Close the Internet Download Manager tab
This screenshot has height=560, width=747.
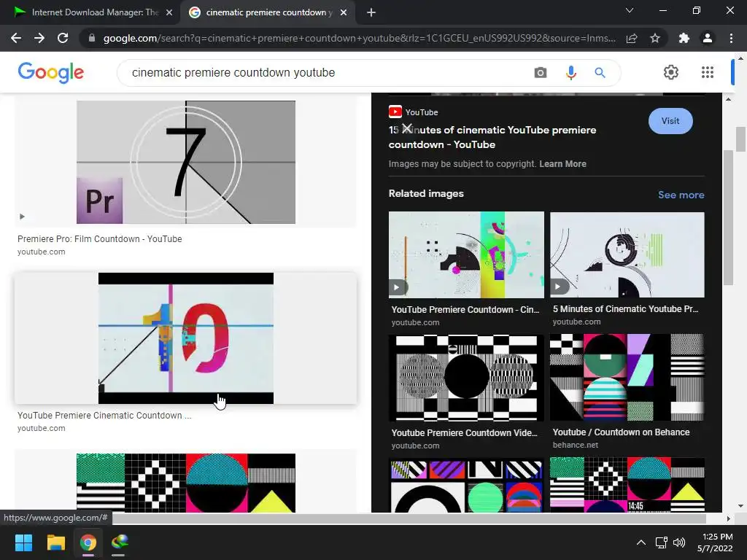click(169, 12)
